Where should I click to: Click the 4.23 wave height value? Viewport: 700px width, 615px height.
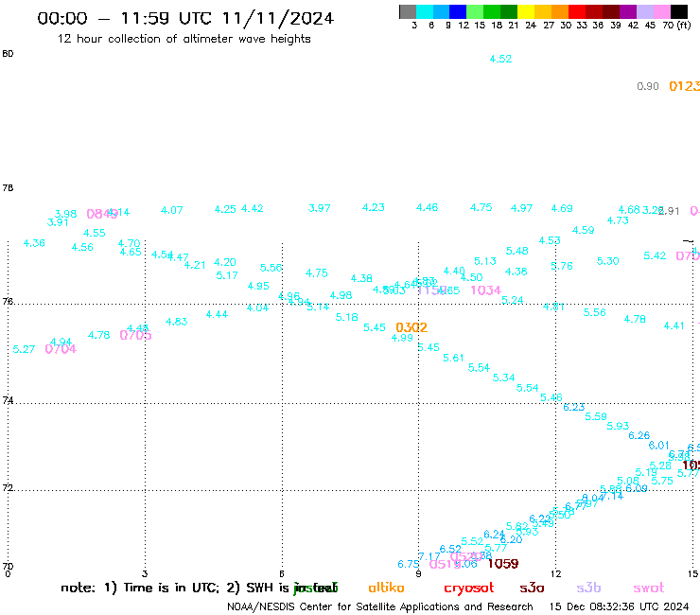(x=374, y=207)
